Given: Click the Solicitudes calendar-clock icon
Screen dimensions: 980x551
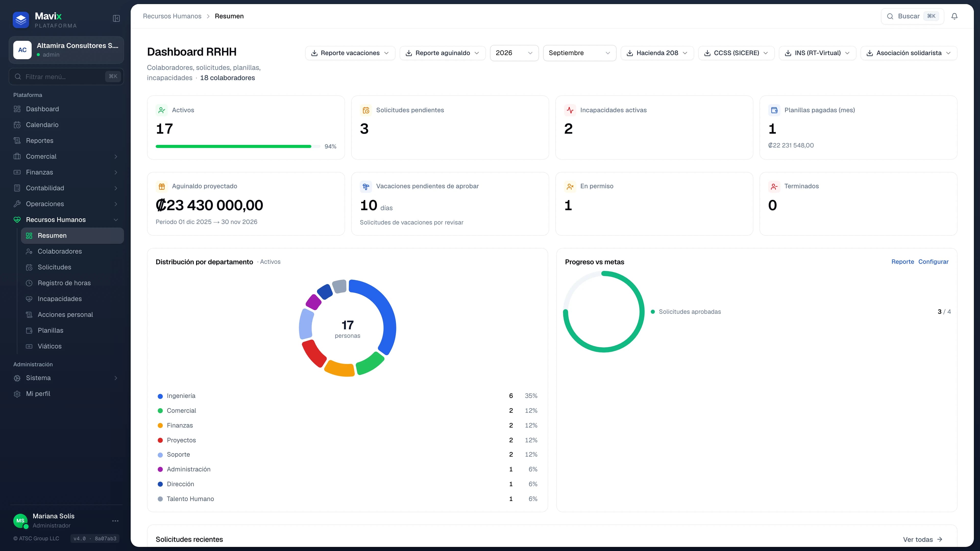Looking at the screenshot, I should (29, 267).
